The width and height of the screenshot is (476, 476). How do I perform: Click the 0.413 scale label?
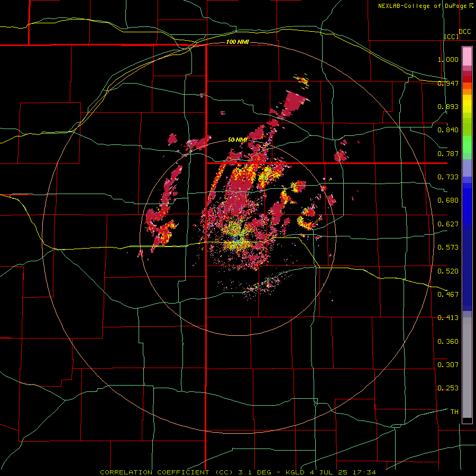pos(448,318)
